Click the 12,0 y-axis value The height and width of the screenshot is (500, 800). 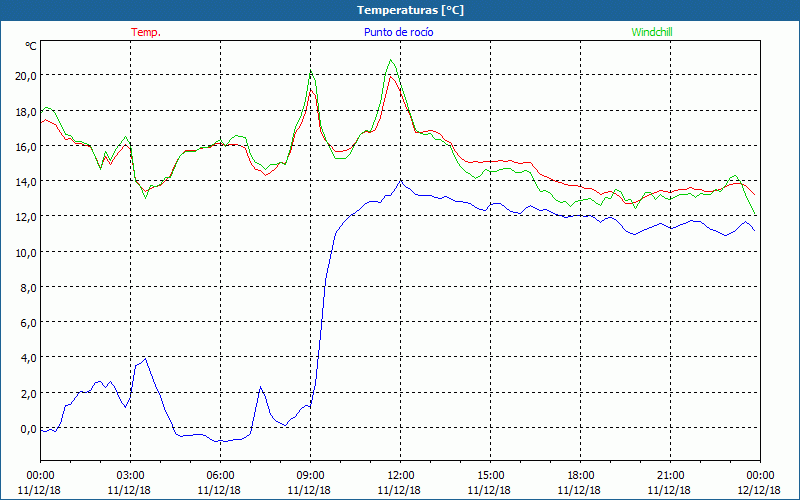click(26, 217)
